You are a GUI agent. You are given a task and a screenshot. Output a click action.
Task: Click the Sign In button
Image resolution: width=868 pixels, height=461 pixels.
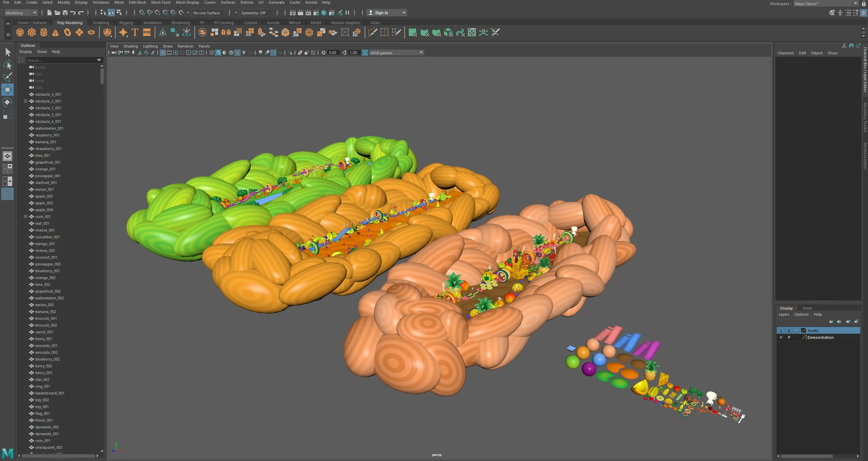click(381, 13)
